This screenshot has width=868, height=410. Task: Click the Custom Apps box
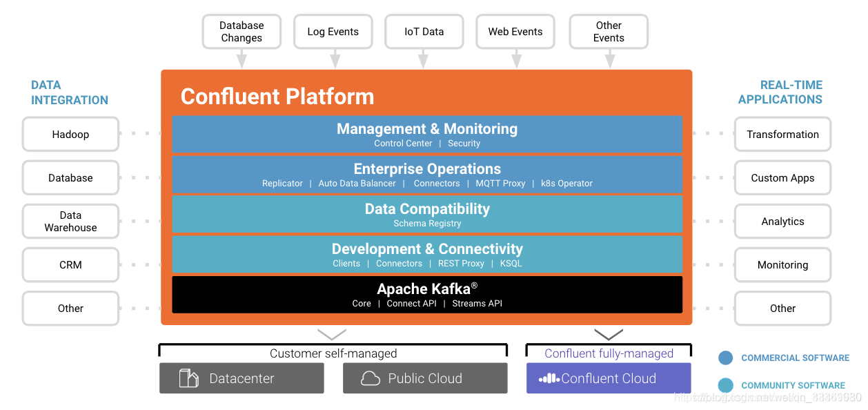click(782, 178)
